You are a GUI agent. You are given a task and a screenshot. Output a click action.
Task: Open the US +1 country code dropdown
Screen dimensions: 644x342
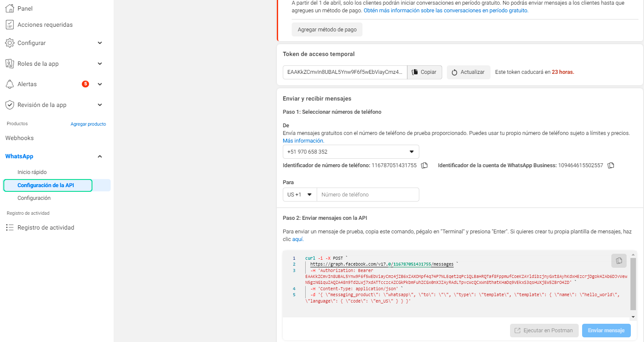coord(299,195)
